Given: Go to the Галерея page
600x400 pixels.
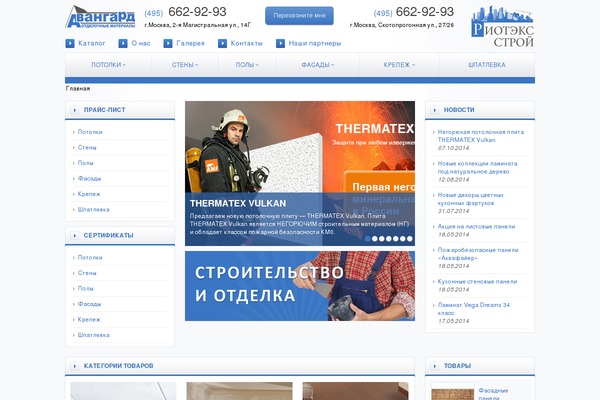Looking at the screenshot, I should click(x=190, y=43).
